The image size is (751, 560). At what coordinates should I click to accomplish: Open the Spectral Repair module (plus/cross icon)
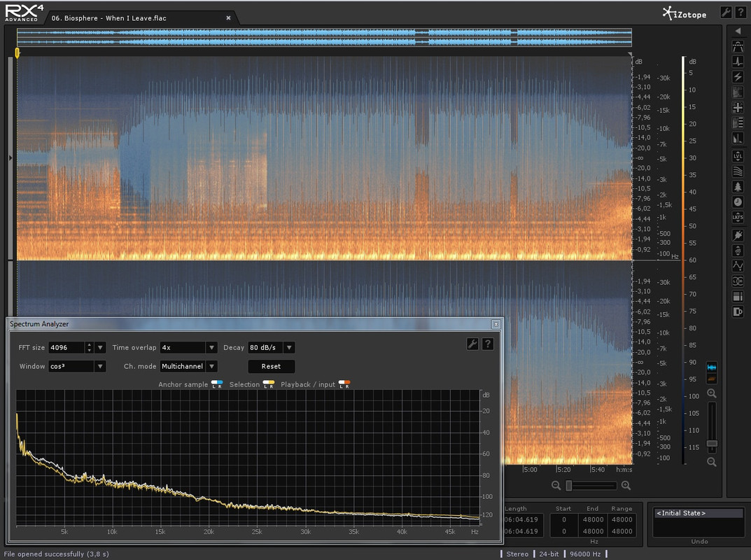738,108
